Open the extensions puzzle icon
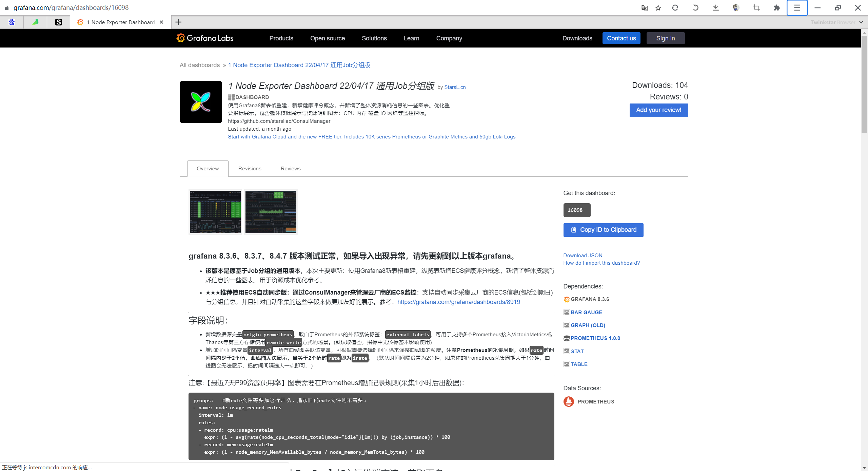 (777, 7)
